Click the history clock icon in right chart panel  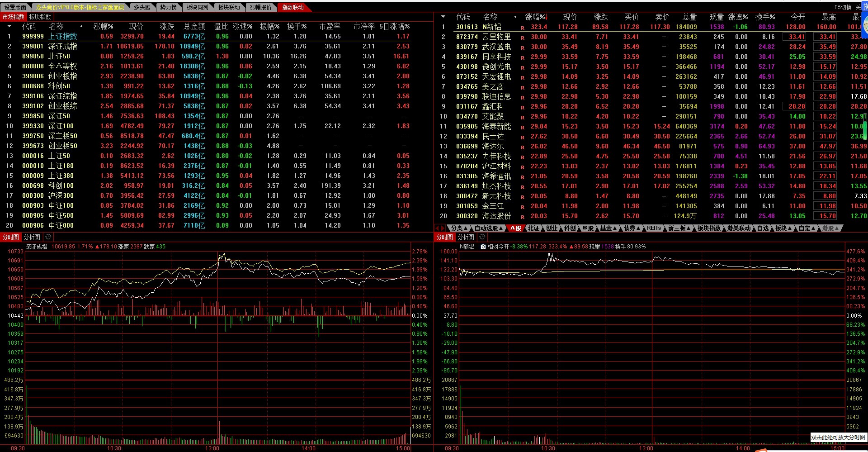[x=482, y=237]
